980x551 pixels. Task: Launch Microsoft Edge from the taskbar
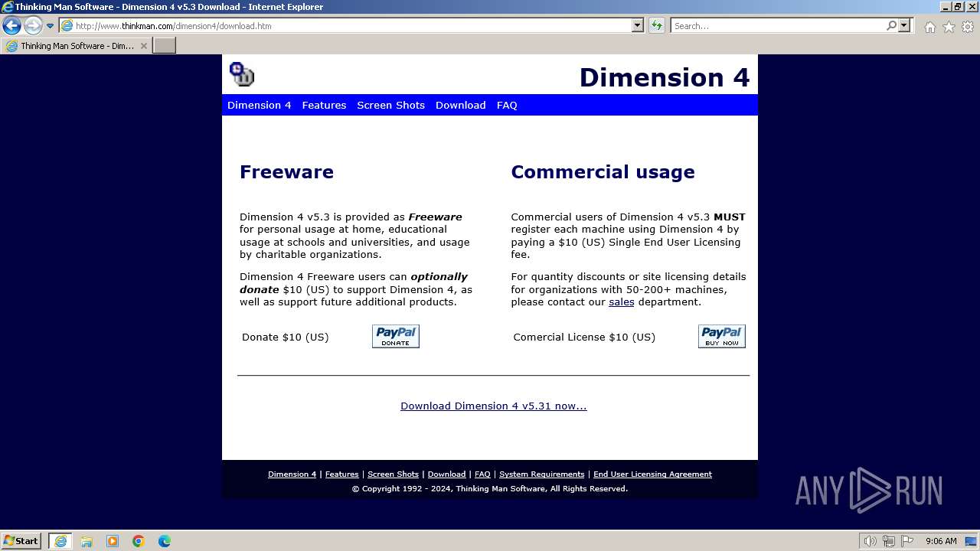pos(165,541)
